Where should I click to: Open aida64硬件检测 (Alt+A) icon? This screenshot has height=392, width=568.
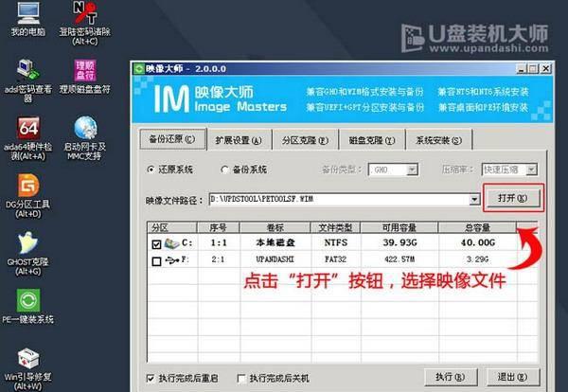click(x=27, y=138)
